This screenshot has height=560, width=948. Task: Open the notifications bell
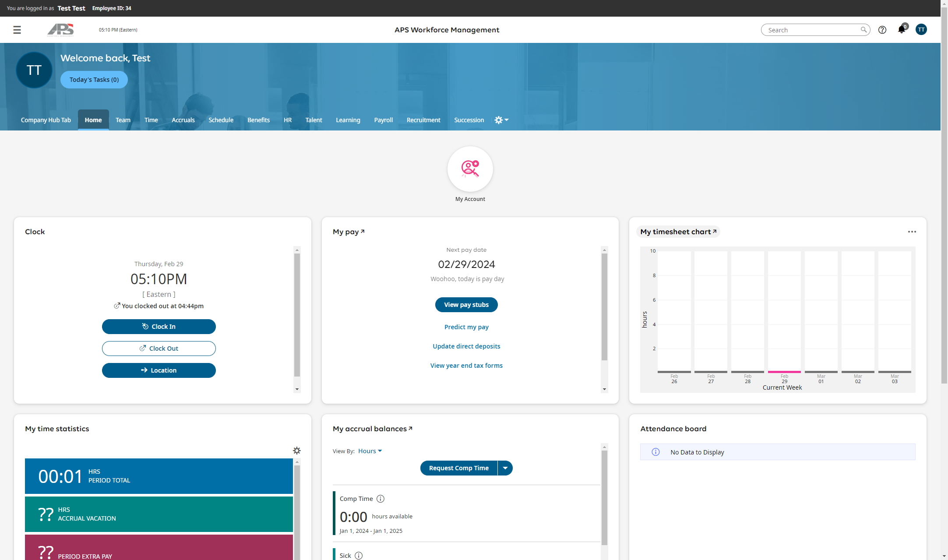point(902,29)
